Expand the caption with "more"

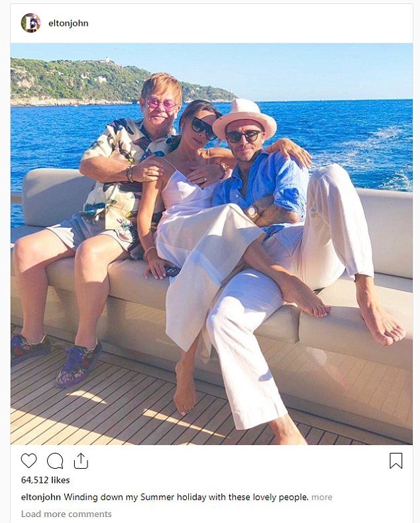pos(322,497)
